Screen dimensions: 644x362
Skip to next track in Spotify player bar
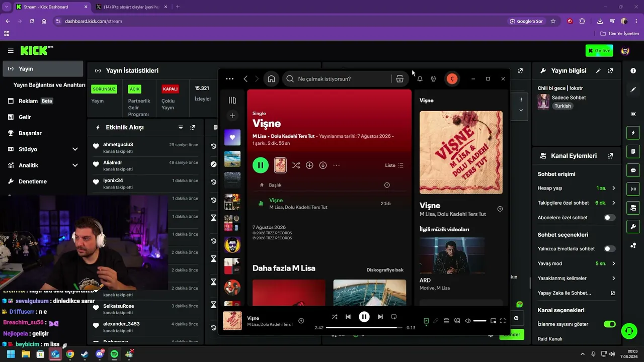click(x=380, y=317)
